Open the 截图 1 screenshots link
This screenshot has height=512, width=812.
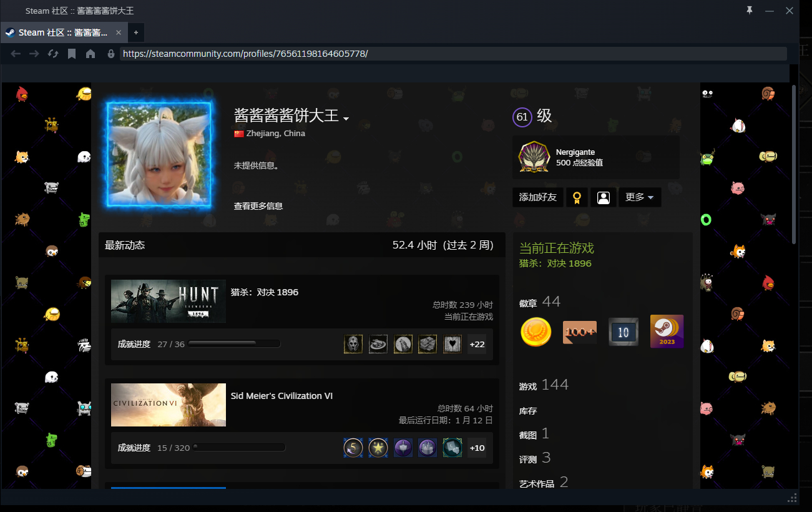534,434
